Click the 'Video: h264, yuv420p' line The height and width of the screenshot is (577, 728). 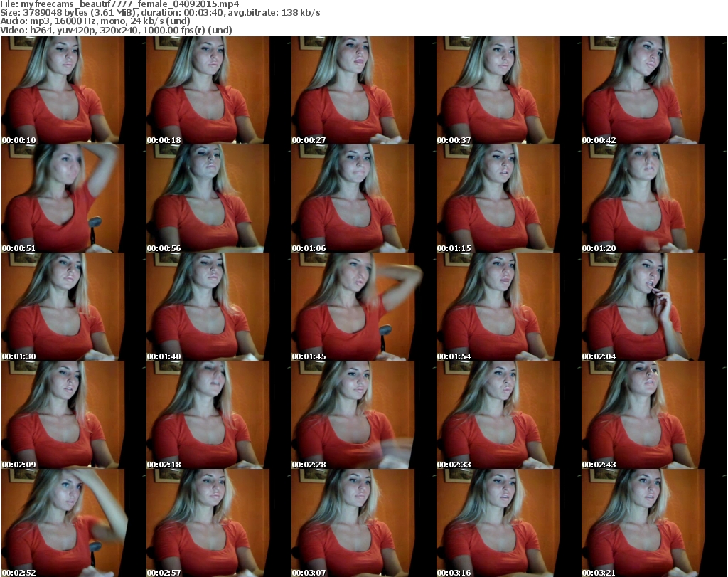pos(116,30)
